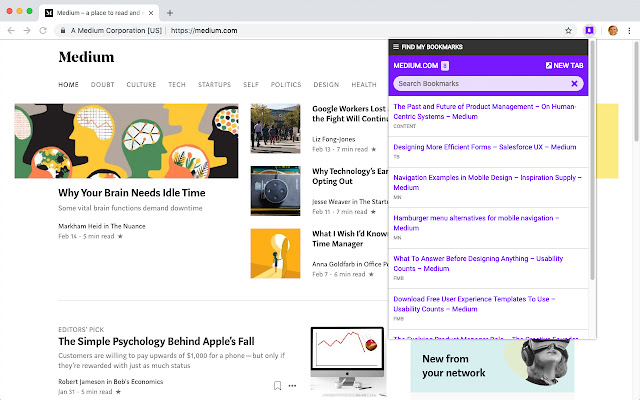
Task: Open the Chrome three-dot menu
Action: [x=629, y=31]
